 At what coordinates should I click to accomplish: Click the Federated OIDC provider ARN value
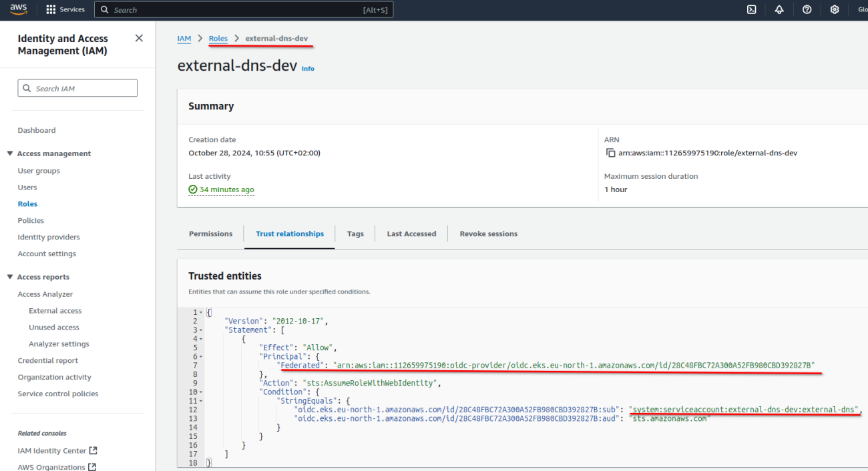tap(574, 365)
